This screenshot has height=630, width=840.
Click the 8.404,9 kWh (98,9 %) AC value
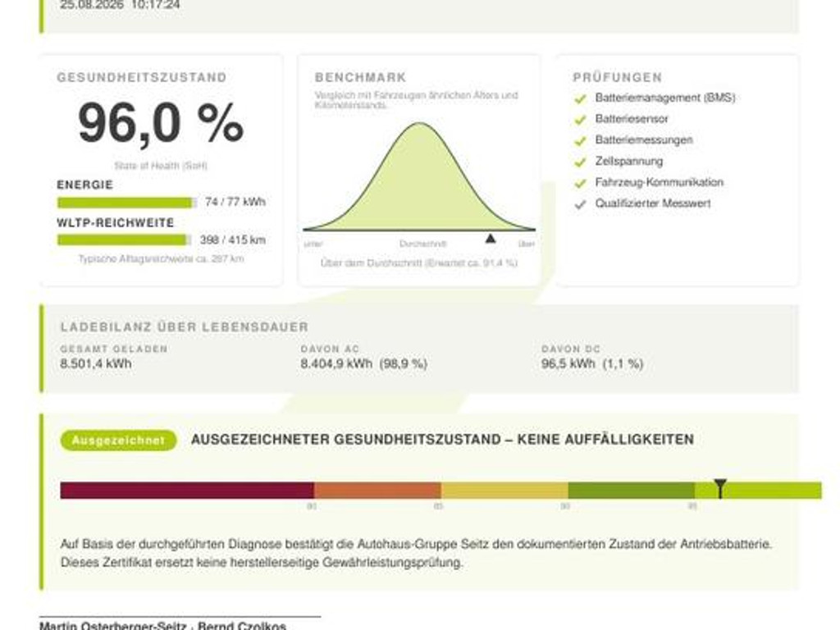[x=363, y=363]
